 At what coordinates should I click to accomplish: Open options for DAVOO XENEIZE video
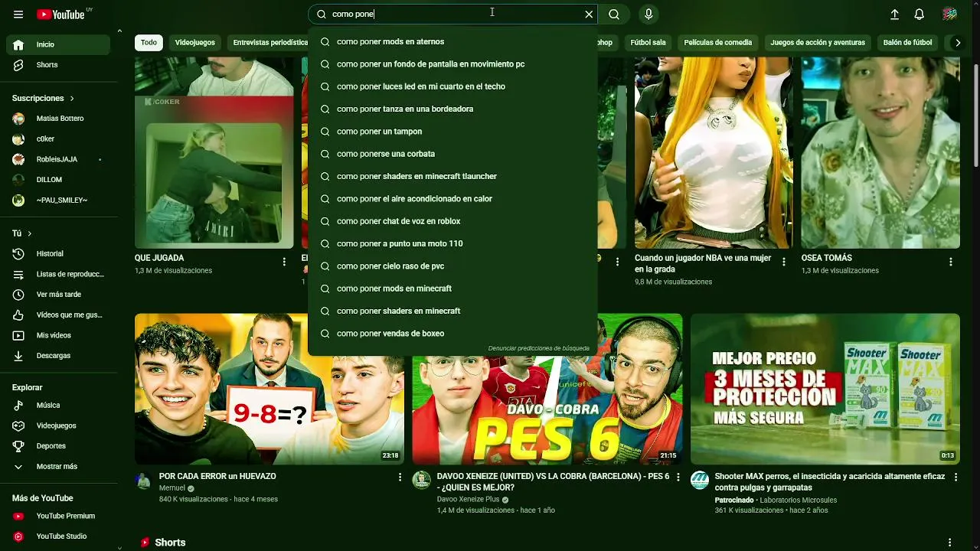point(677,477)
